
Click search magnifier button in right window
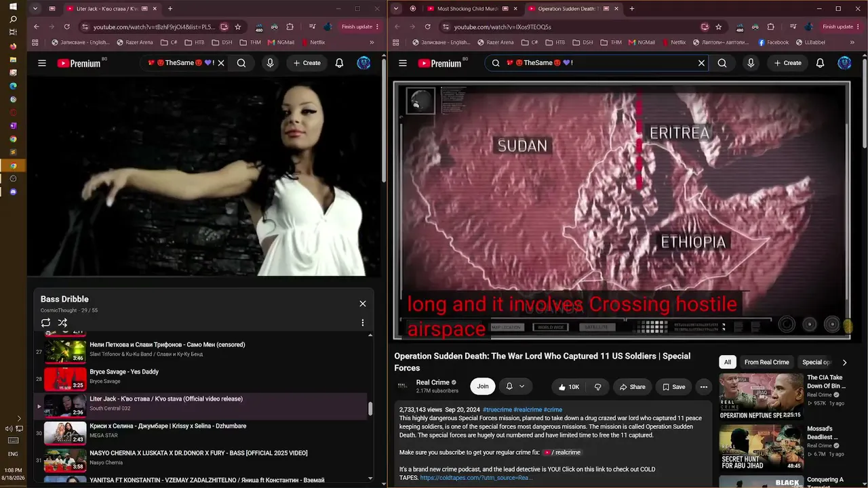(x=722, y=63)
